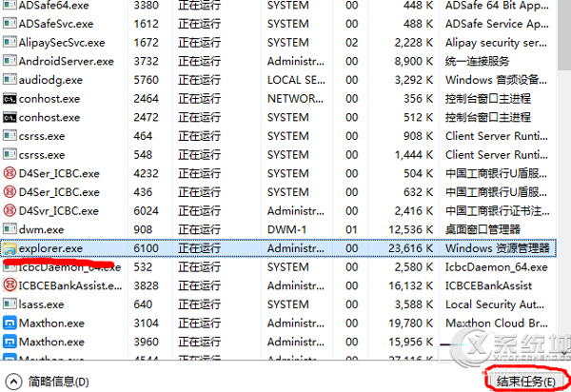Viewport: 571px width, 392px height.
Task: Click the audiodg.exe process icon
Action: pyautogui.click(x=10, y=80)
